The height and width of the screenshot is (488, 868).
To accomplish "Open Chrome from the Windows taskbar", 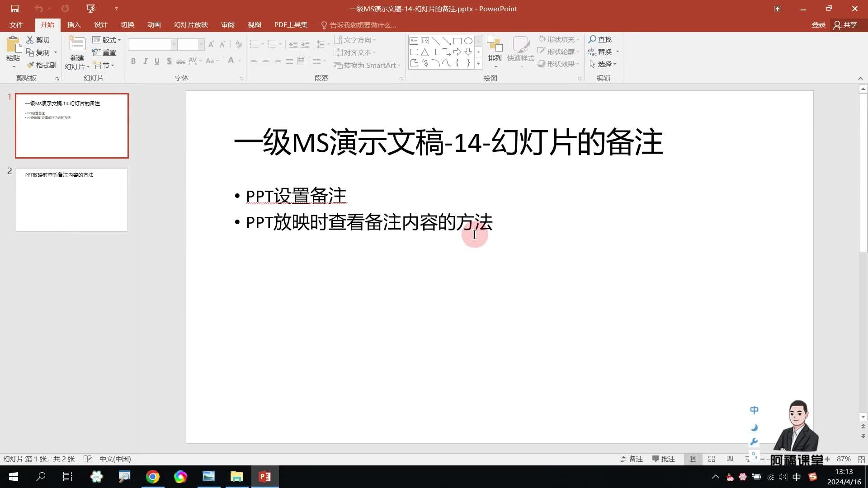I will coord(153,477).
